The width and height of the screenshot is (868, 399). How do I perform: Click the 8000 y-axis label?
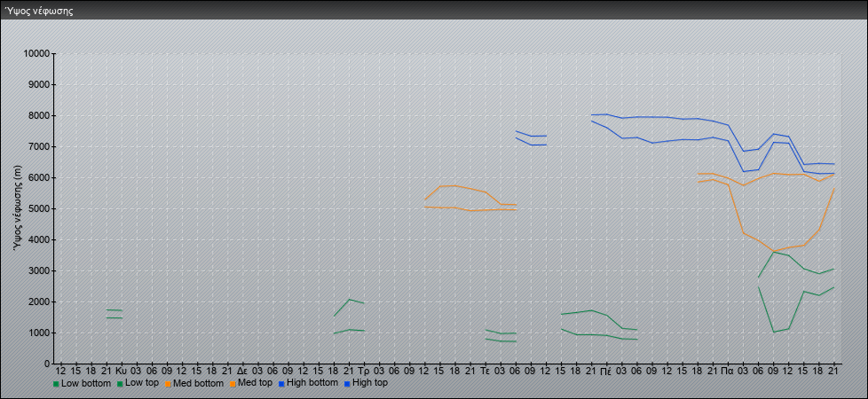tap(39, 115)
